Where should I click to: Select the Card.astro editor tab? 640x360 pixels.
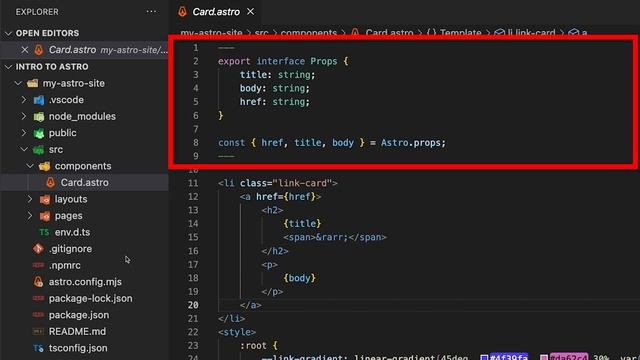point(216,12)
